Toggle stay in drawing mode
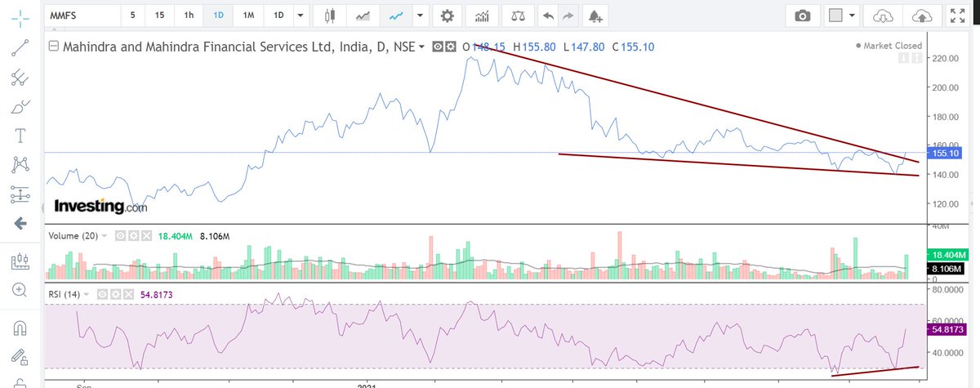 [x=20, y=356]
